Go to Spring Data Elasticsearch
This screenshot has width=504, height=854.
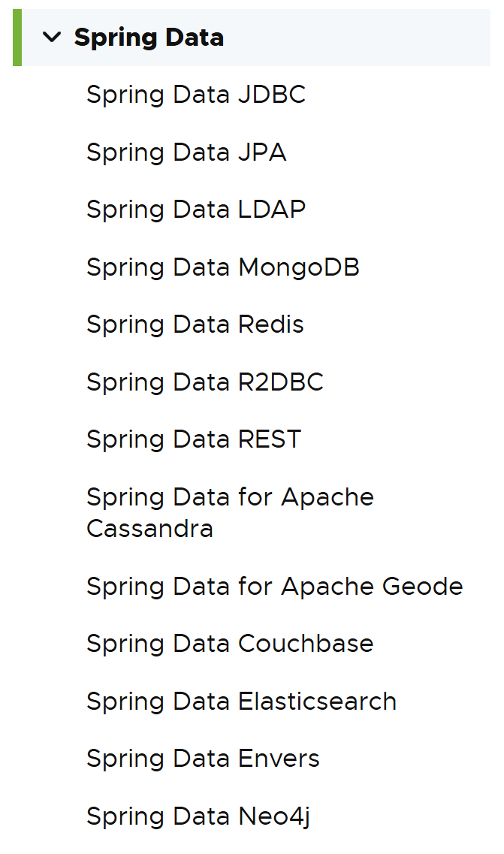[x=241, y=702]
